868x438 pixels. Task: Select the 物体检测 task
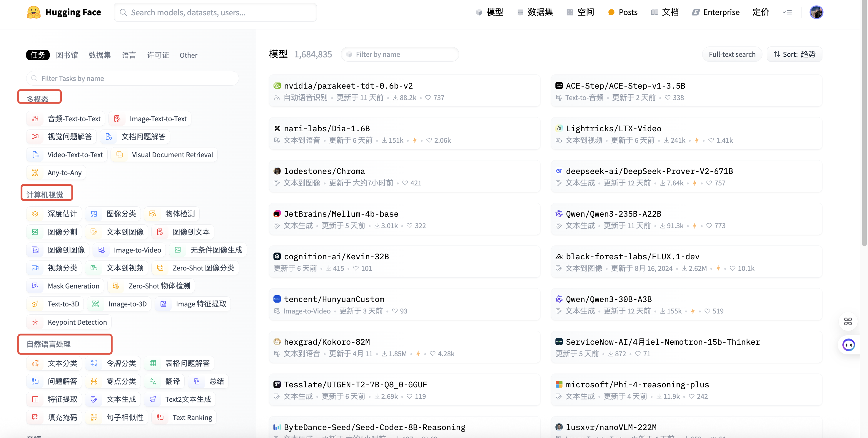click(171, 214)
